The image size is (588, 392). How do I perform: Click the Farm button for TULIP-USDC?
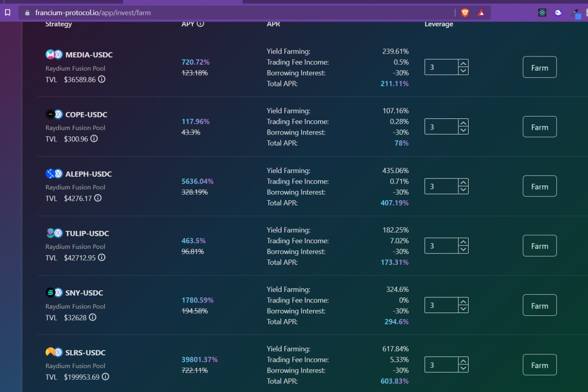[x=540, y=246]
